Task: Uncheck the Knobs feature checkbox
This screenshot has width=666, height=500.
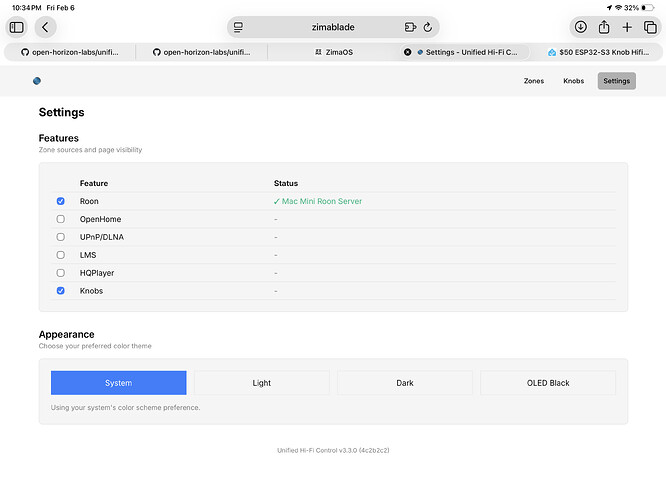Action: point(61,291)
